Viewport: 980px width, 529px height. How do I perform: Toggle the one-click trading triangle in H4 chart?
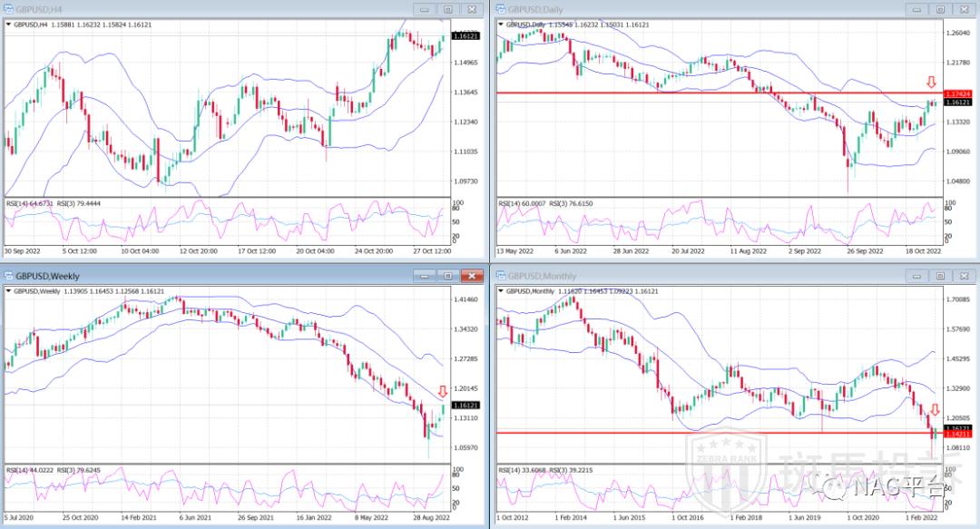(x=9, y=25)
